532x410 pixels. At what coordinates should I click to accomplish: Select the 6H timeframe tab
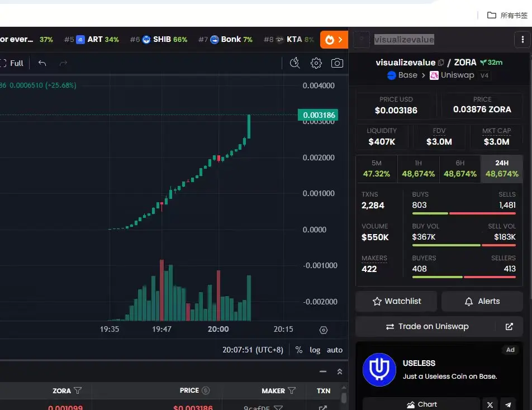tap(460, 169)
